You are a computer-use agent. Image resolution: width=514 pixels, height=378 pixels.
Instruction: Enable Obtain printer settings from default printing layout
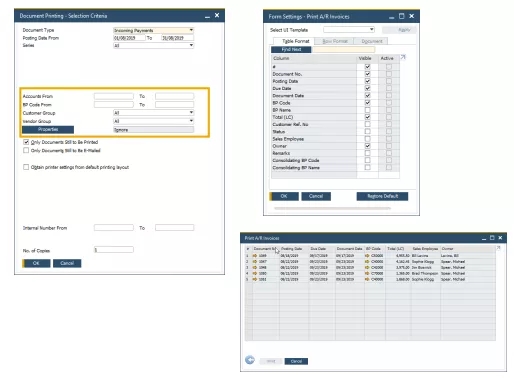pyautogui.click(x=26, y=167)
